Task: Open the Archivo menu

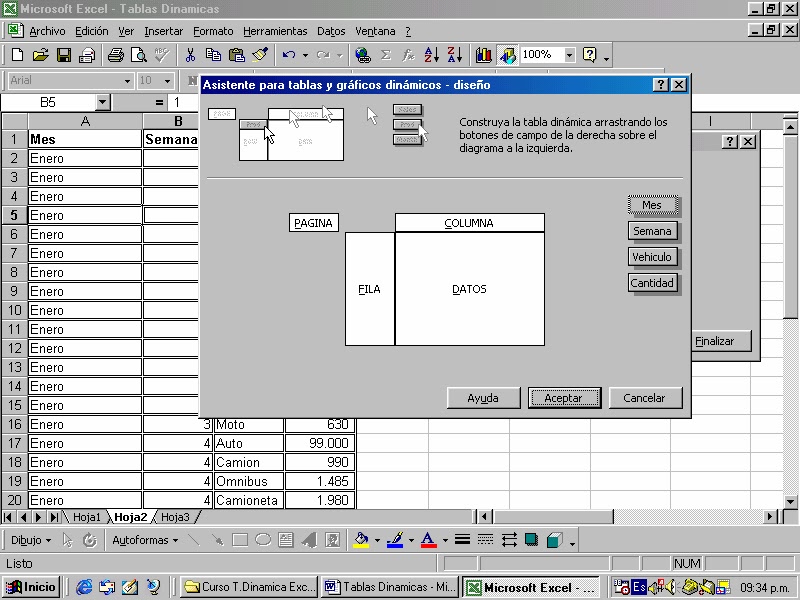Action: pos(47,31)
